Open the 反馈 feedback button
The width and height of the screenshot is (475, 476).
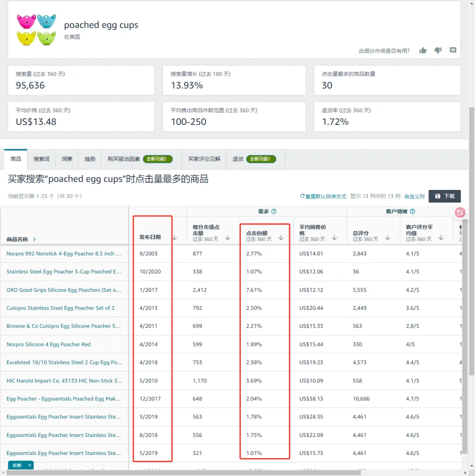point(17,465)
